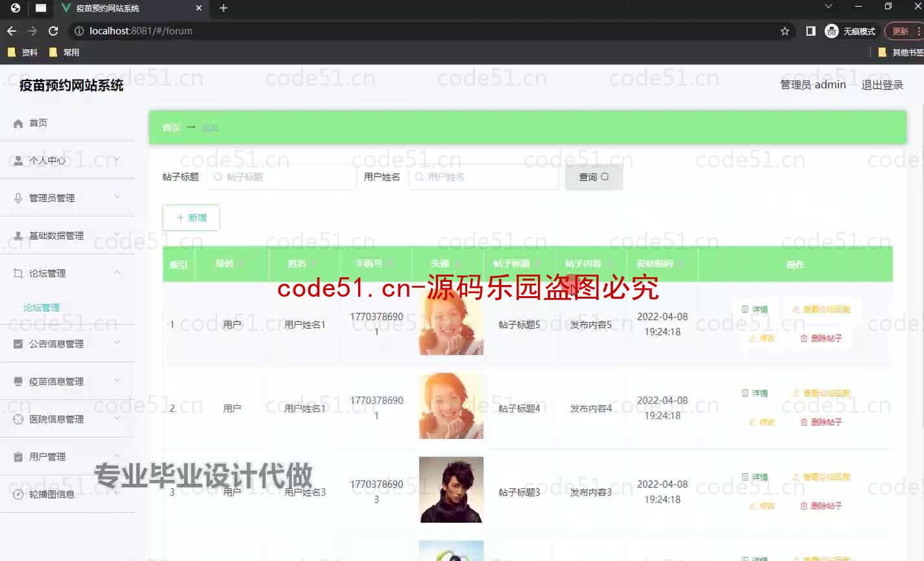Click 退出登录 link
This screenshot has height=561, width=924.
pyautogui.click(x=882, y=85)
